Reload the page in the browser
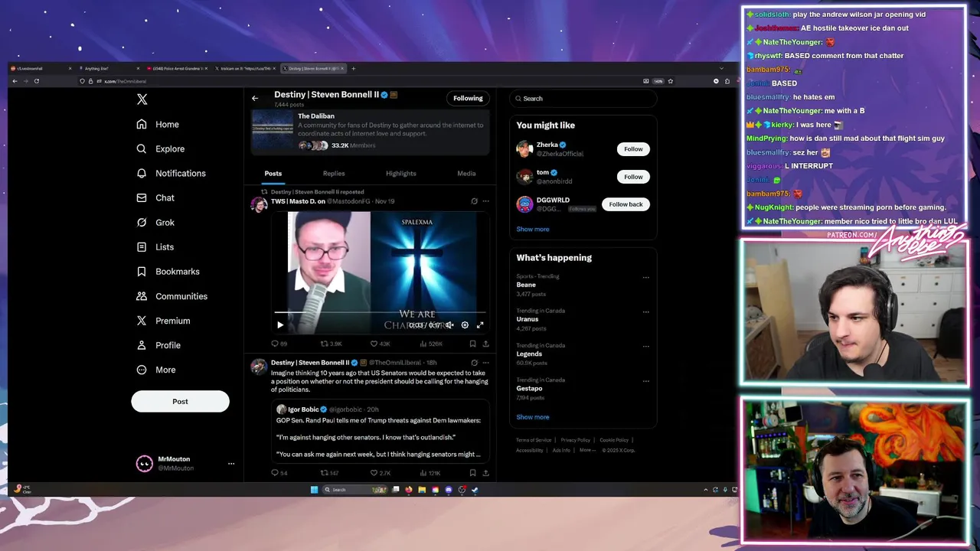Image resolution: width=980 pixels, height=551 pixels. pyautogui.click(x=36, y=81)
